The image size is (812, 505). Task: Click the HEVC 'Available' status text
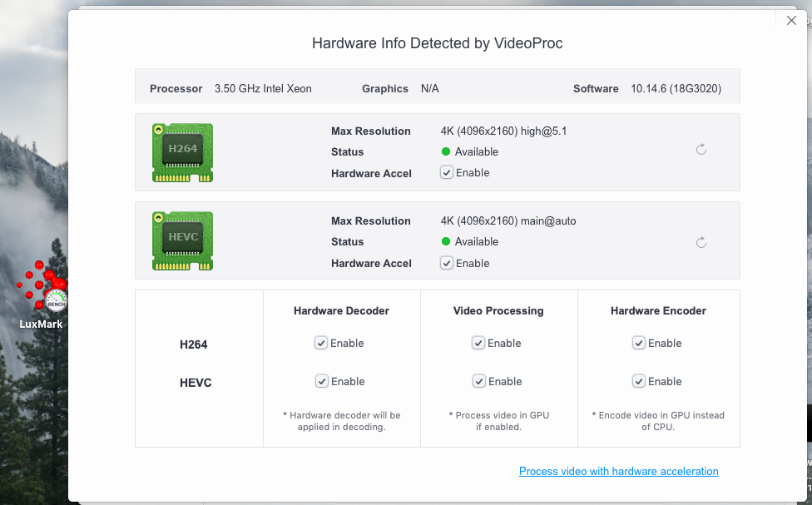[477, 242]
